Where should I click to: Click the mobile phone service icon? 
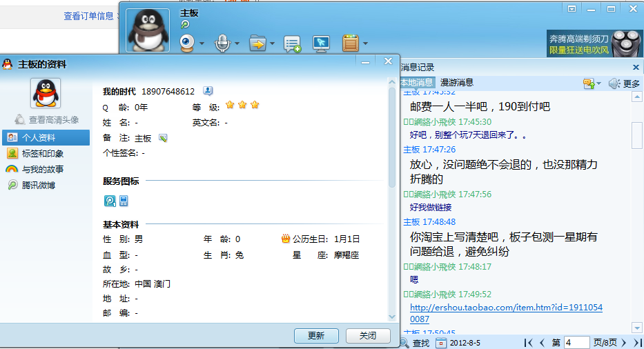[124, 201]
